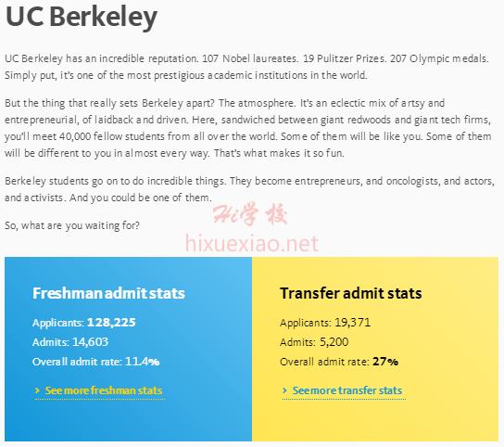The image size is (504, 447).
Task: Select the Transfer admit stats heading
Action: click(351, 293)
